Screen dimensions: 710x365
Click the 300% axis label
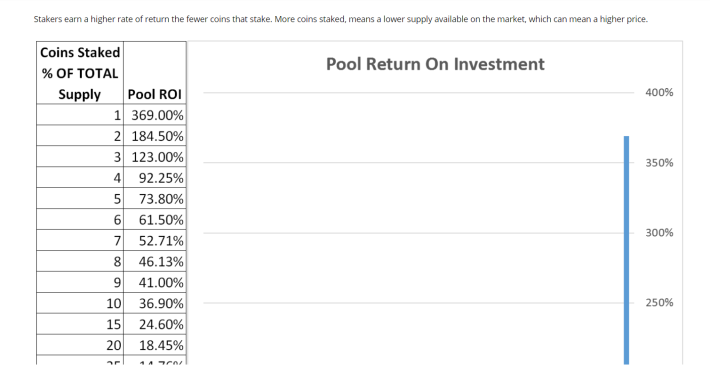coord(659,233)
